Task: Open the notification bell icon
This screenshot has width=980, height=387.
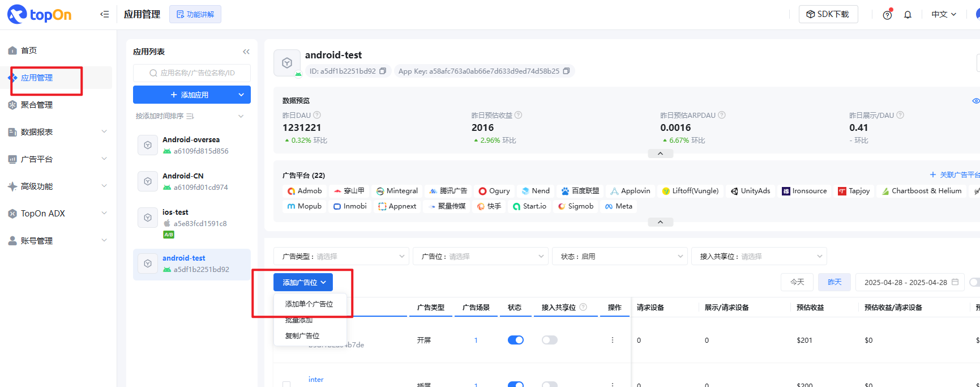Action: click(908, 15)
